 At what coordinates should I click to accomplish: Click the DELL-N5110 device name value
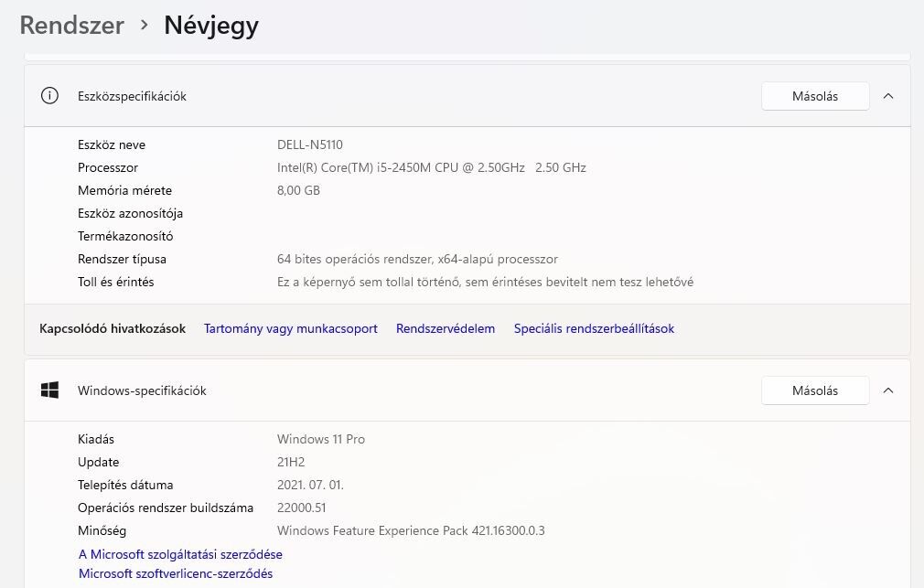310,144
